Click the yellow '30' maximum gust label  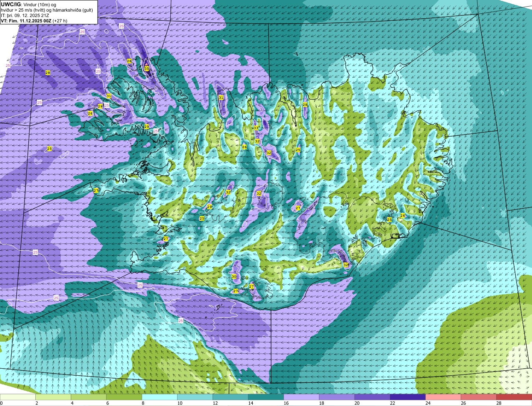(x=234, y=276)
